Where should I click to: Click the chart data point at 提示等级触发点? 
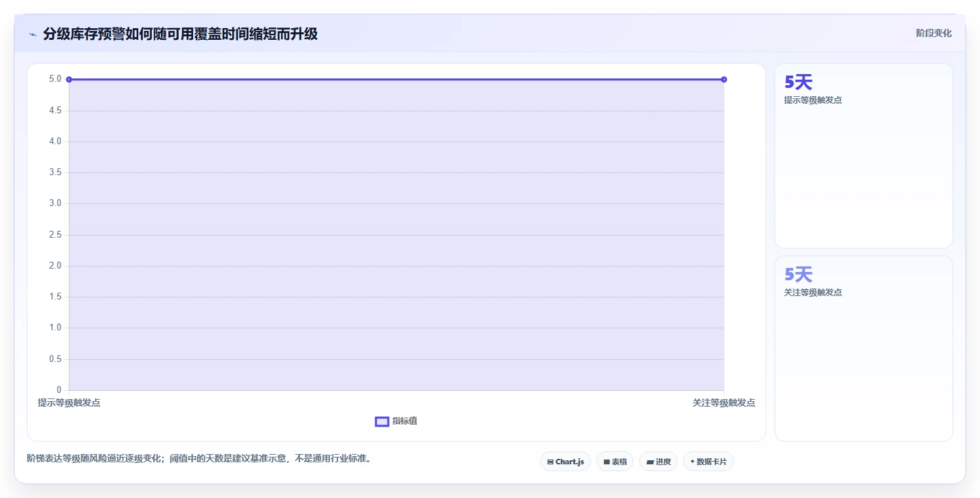pos(69,80)
